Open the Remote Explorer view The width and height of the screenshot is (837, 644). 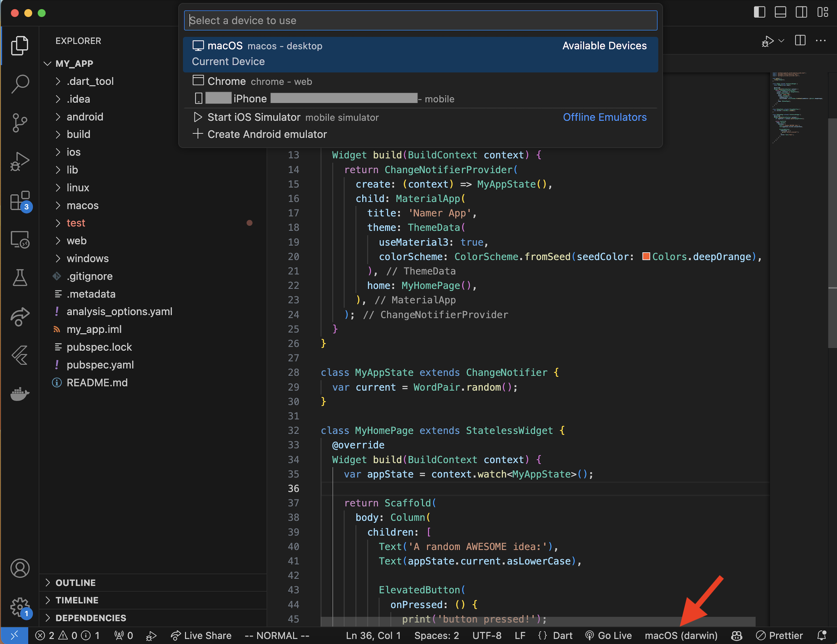tap(20, 239)
